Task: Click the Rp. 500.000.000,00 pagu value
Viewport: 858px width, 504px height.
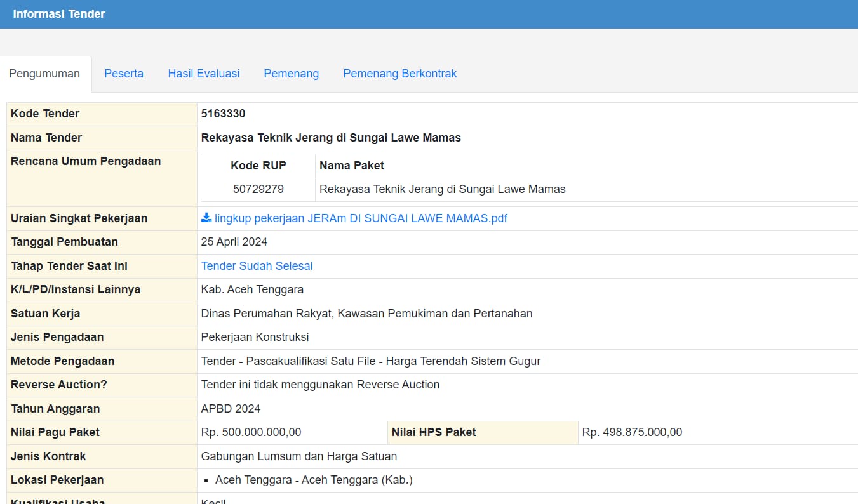Action: 251,432
